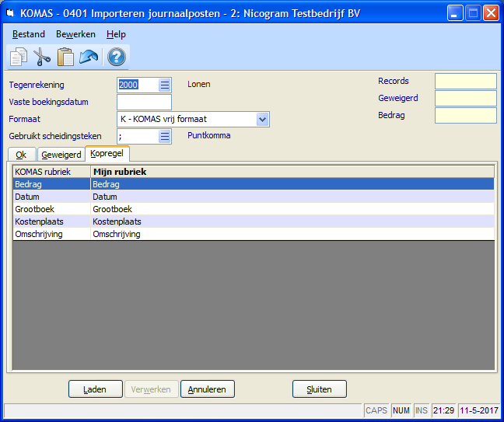Open the Bewerken menu
This screenshot has height=422, width=504.
pyautogui.click(x=75, y=34)
